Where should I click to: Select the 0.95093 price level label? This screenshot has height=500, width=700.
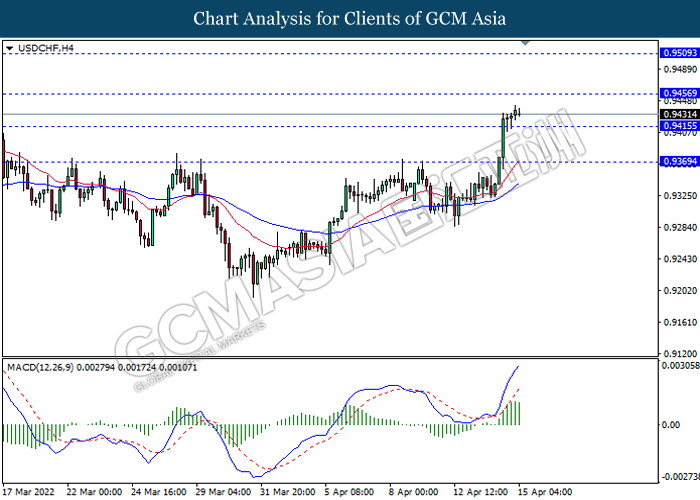click(x=679, y=53)
